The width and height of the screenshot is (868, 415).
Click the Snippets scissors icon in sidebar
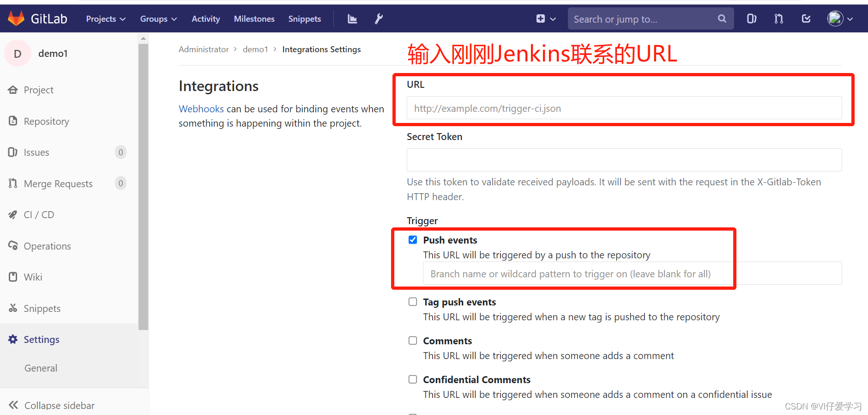point(13,308)
